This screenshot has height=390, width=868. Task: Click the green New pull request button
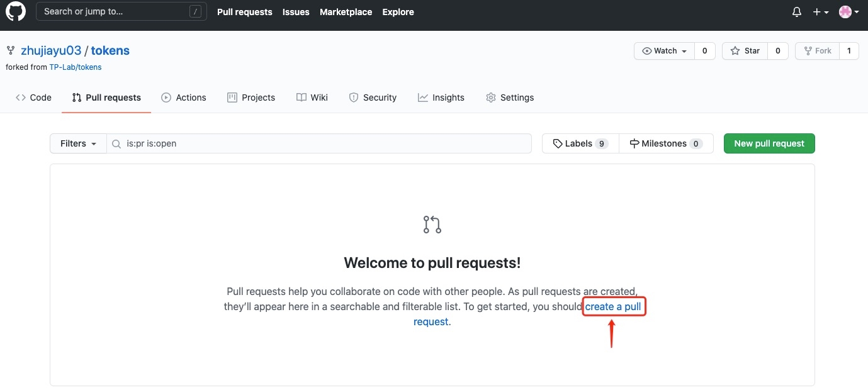(769, 143)
